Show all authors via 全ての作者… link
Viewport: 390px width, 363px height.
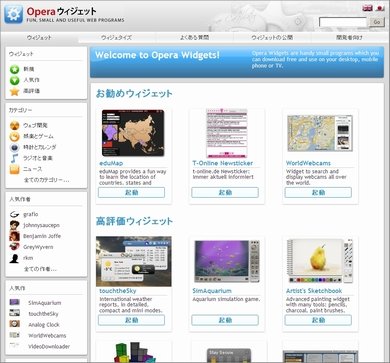[40, 269]
